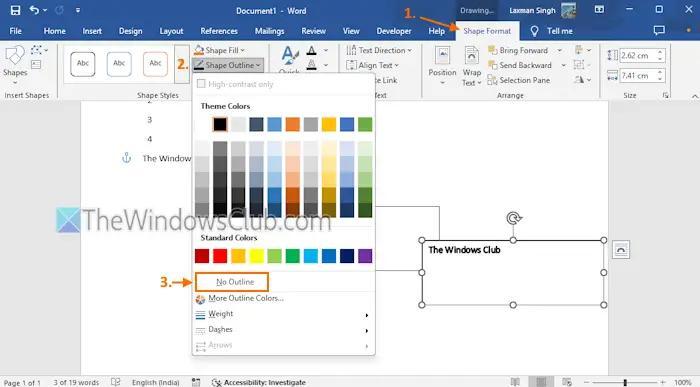This screenshot has width=700, height=387.
Task: Switch to the Mailings tab
Action: coord(269,31)
